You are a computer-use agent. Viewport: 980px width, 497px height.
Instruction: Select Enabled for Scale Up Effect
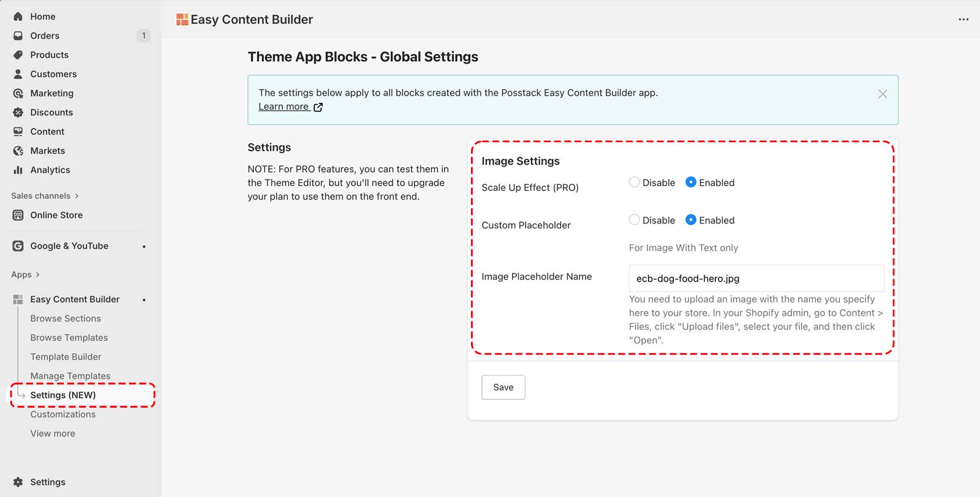[691, 182]
